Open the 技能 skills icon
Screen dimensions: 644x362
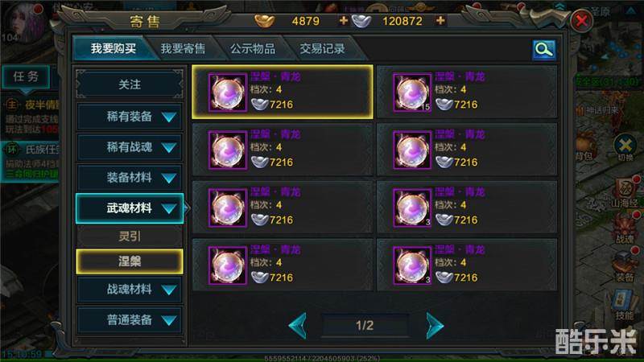[x=625, y=305]
